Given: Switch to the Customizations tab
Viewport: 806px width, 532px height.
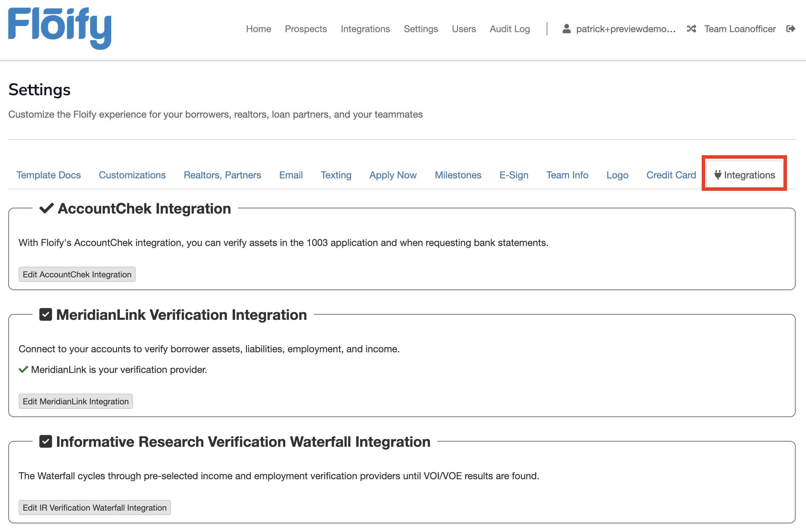Looking at the screenshot, I should (x=132, y=175).
